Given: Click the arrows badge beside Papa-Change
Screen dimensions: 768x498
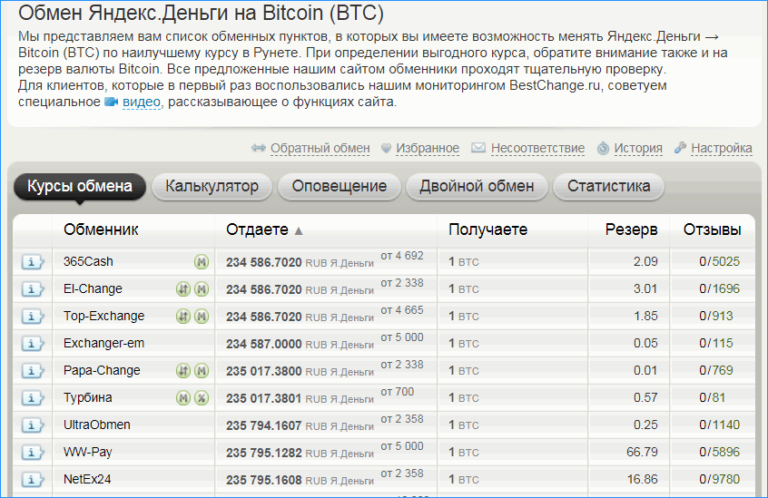Looking at the screenshot, I should click(x=183, y=371).
